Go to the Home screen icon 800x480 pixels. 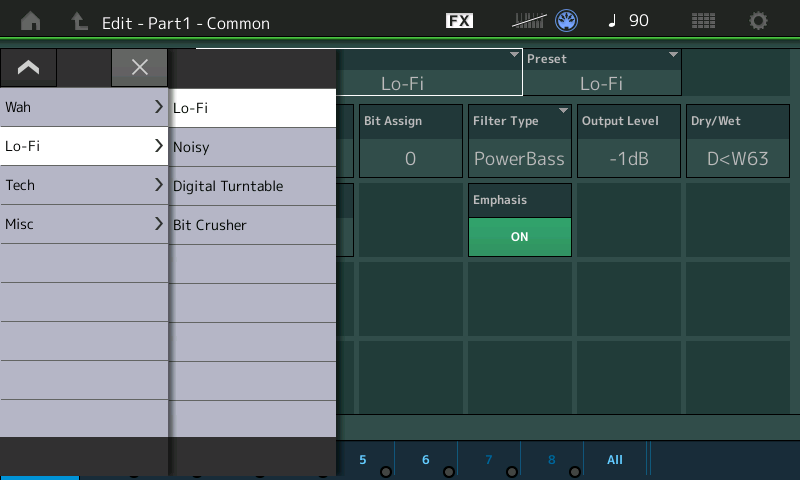(32, 21)
